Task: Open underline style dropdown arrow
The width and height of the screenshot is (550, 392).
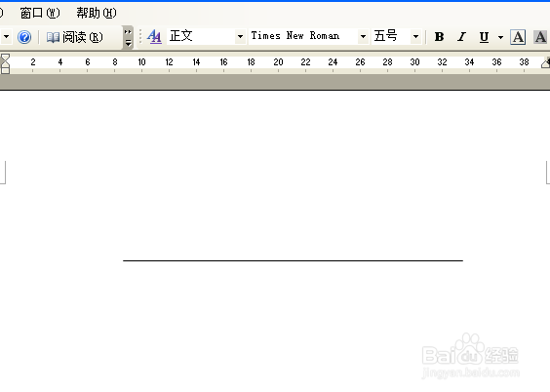Action: [500, 37]
